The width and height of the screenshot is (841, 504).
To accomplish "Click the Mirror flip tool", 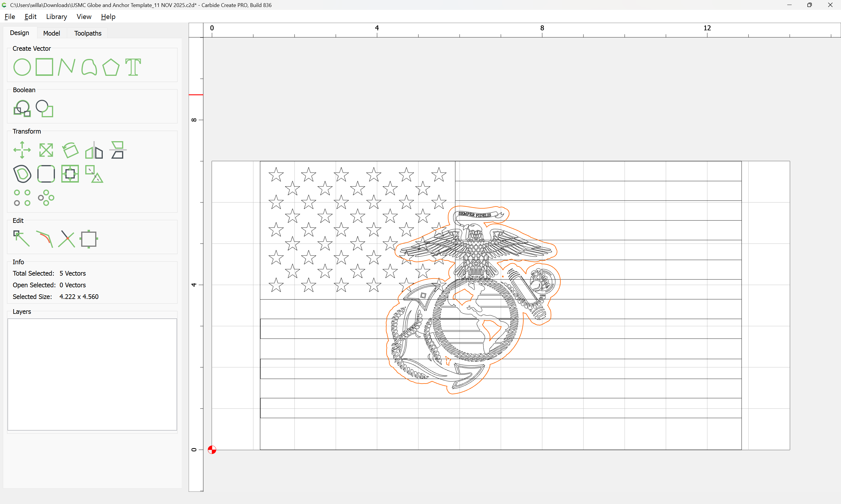I will tap(94, 150).
